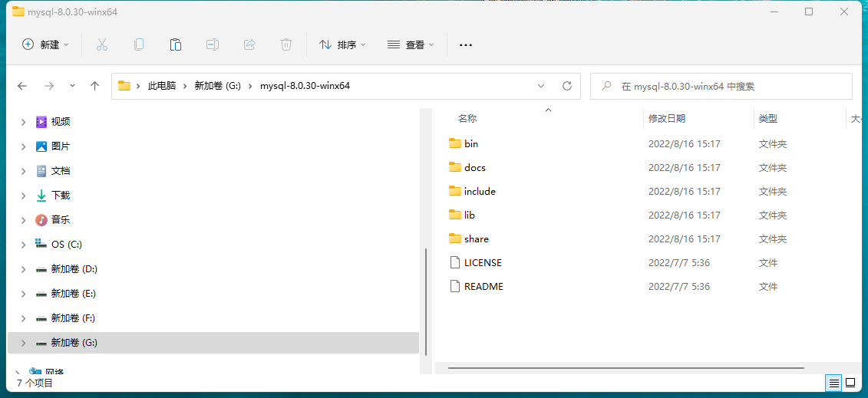Screen dimensions: 868x398
Task: Click the 新加卷 (G:) breadcrumb segment
Action: pyautogui.click(x=217, y=86)
